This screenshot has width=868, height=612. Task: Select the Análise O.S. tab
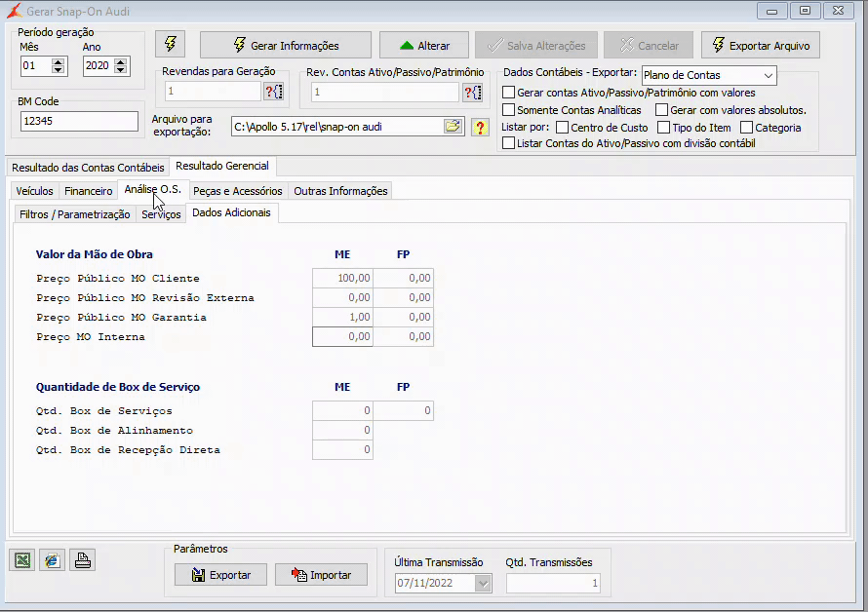pyautogui.click(x=153, y=189)
